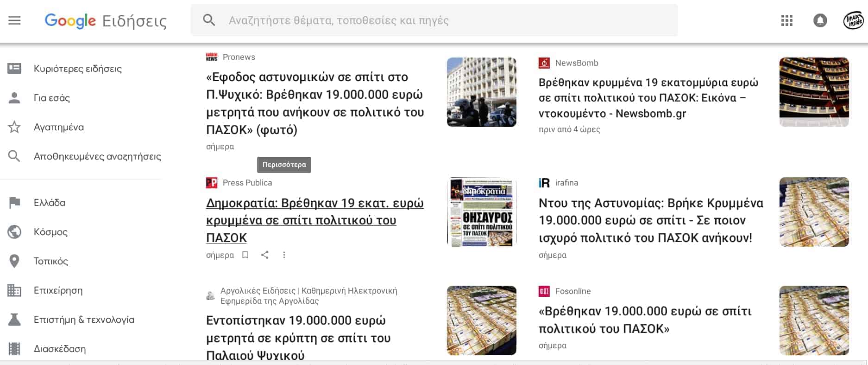Click the Fosonline source name
Viewport: 868px width, 365px height.
tap(573, 291)
